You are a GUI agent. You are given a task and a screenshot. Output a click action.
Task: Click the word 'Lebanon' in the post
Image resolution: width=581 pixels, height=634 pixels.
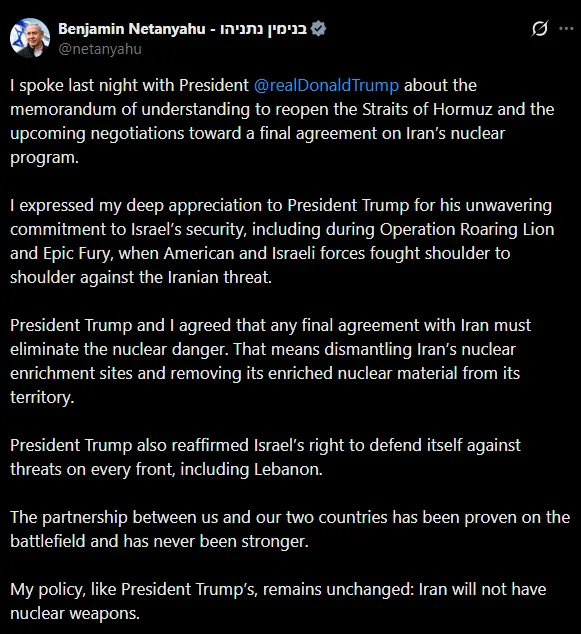pyautogui.click(x=288, y=469)
